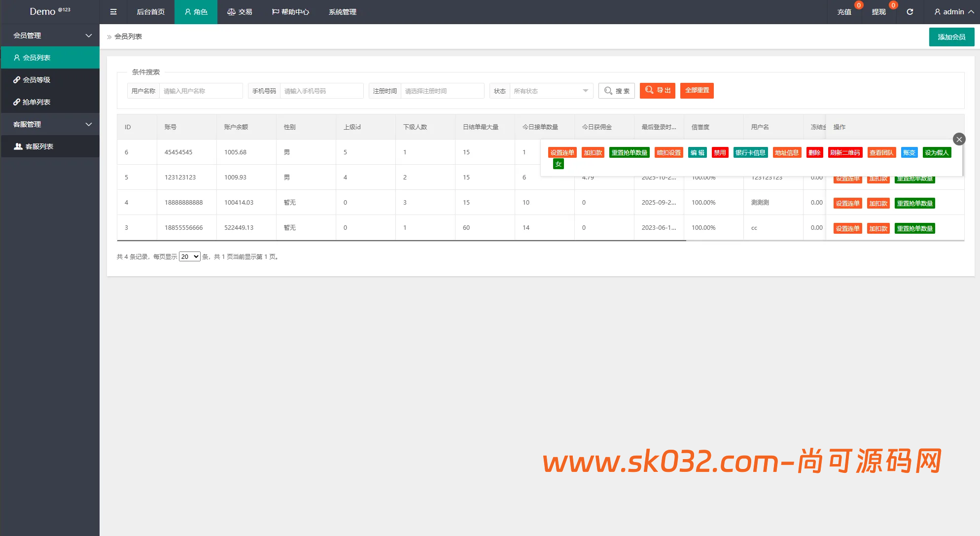Screen dimensions: 980x536
Task: Open the 状态 status dropdown
Action: point(551,91)
